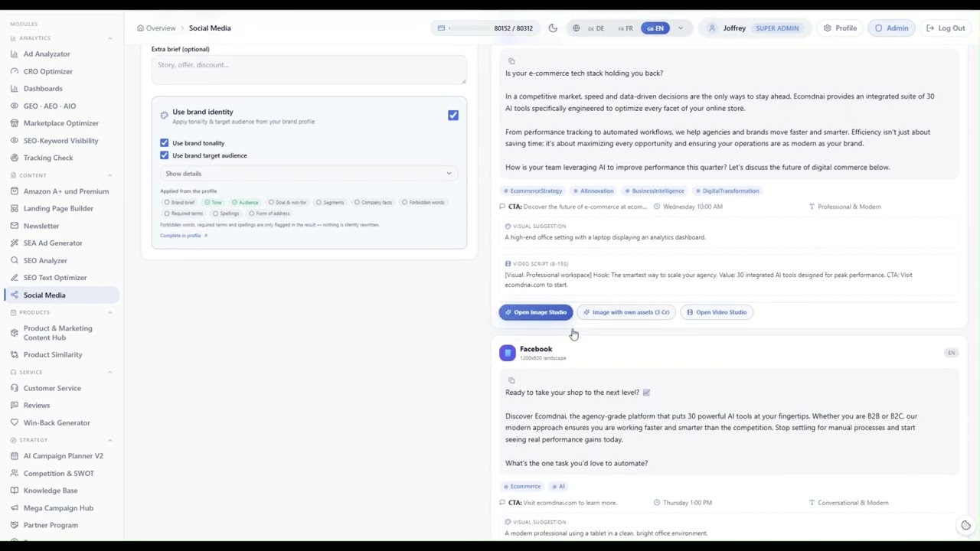Switch language to FR
Viewport: 980px width, 551px height.
pyautogui.click(x=626, y=28)
